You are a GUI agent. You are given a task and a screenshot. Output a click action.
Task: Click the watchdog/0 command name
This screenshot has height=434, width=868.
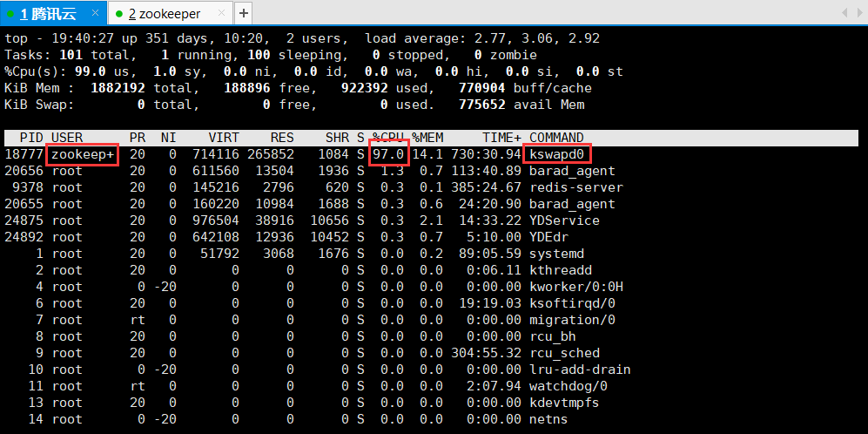[x=568, y=386]
